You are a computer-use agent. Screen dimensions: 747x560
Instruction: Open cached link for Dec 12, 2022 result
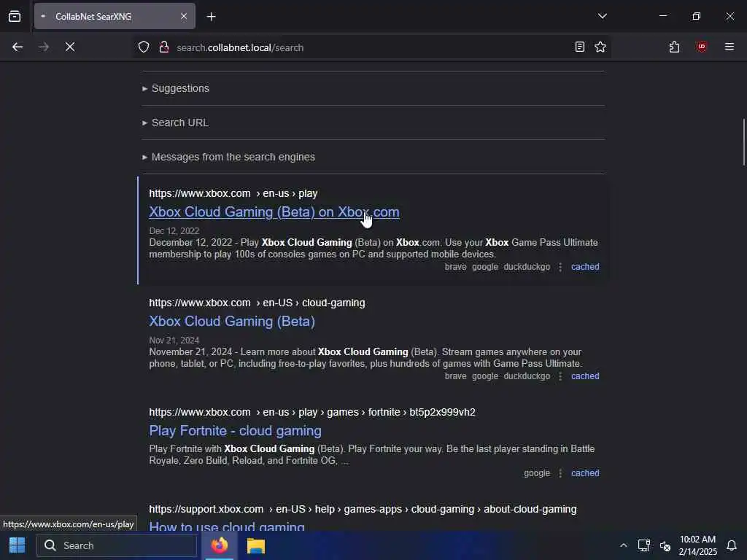click(585, 267)
